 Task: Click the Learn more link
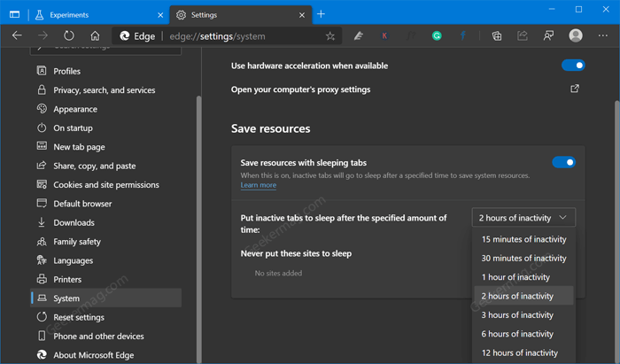click(x=259, y=185)
